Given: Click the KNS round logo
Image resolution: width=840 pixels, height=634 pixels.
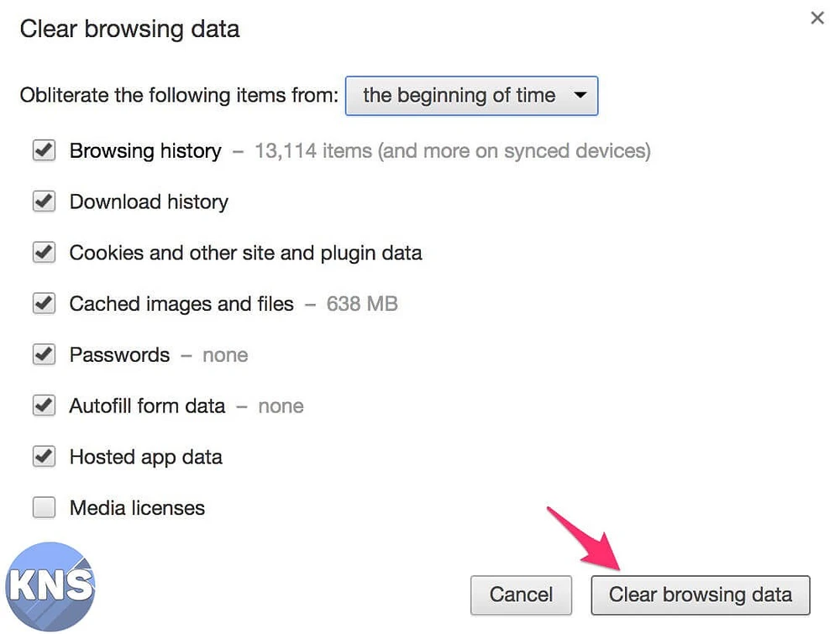Looking at the screenshot, I should click(50, 586).
